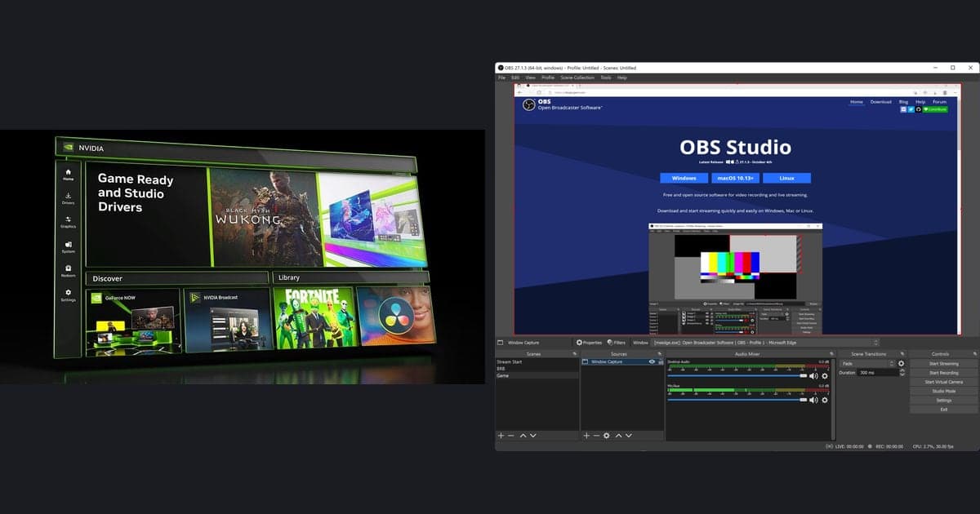Expand the Fade transition dropdown
980x514 pixels.
867,363
